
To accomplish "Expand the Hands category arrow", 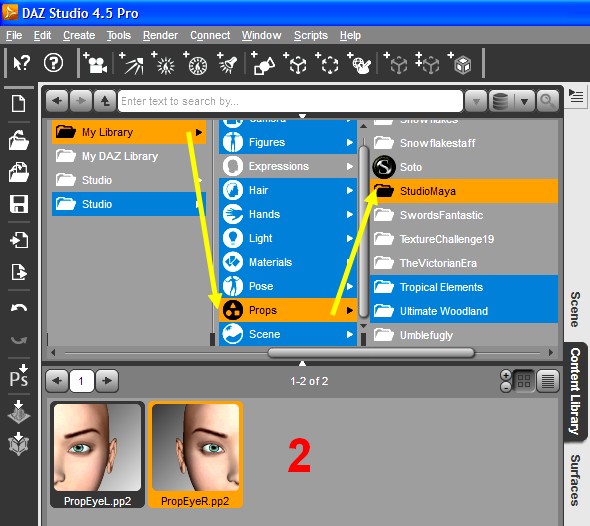I will [350, 215].
